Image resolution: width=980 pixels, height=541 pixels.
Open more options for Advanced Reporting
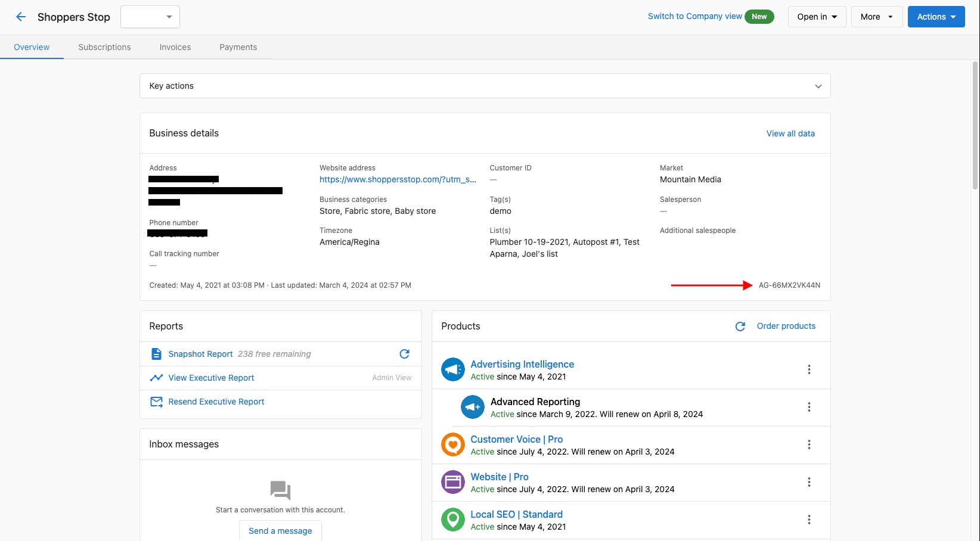click(809, 407)
